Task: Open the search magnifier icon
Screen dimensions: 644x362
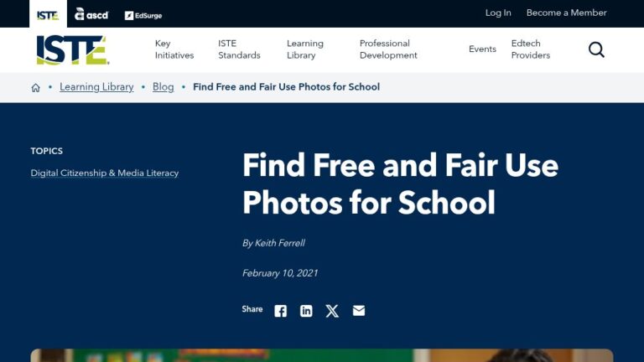Action: [x=596, y=49]
